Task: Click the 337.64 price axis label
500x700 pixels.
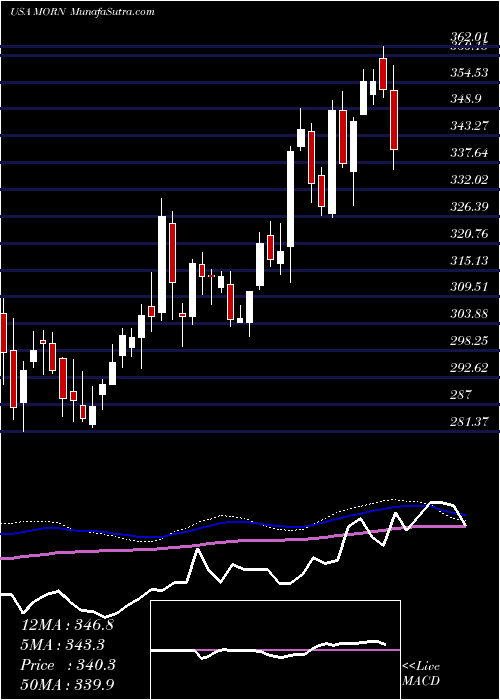Action: [469, 153]
